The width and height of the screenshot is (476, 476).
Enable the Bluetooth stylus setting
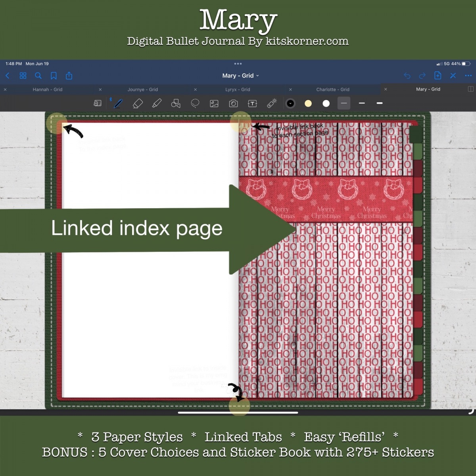[x=111, y=100]
